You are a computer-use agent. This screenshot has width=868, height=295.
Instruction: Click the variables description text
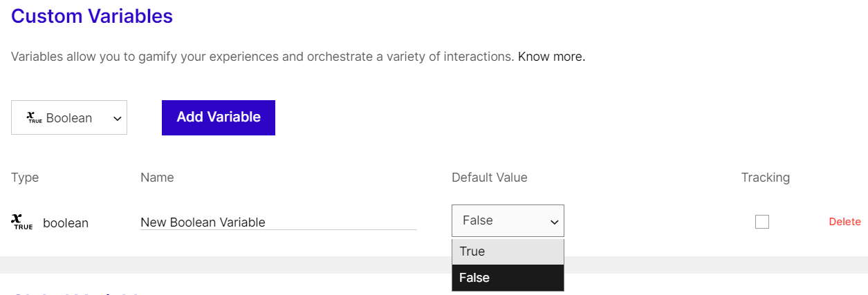click(x=262, y=57)
